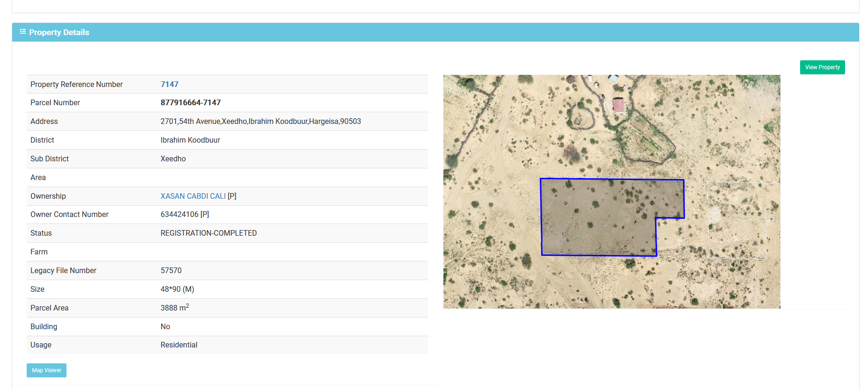Select Sub District value Xeedho
This screenshot has width=868, height=390.
(173, 159)
